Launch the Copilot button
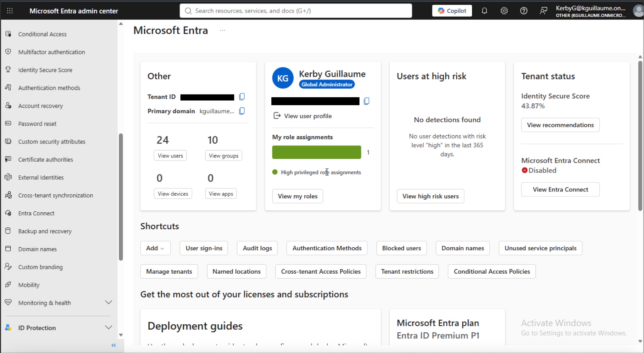 click(452, 11)
